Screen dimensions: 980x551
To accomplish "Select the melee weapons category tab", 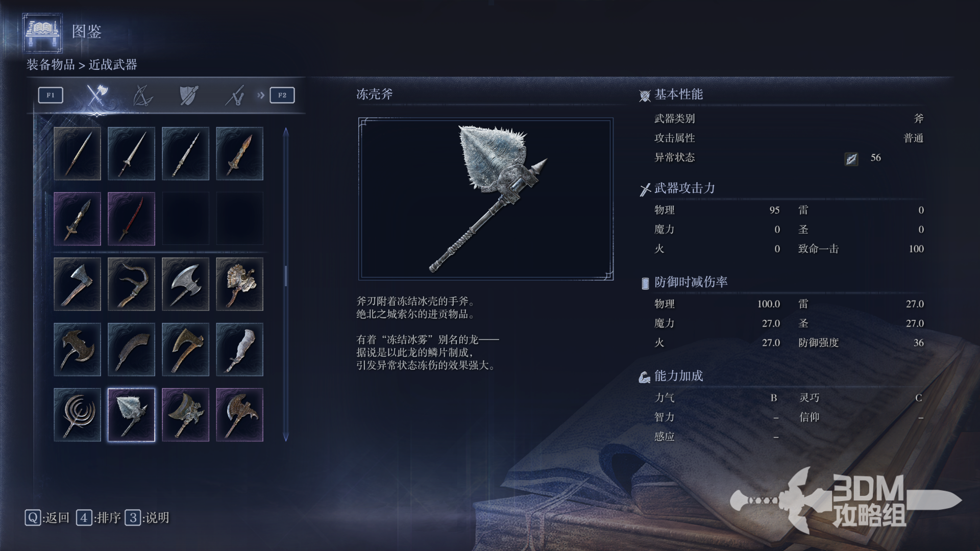I will pos(96,95).
